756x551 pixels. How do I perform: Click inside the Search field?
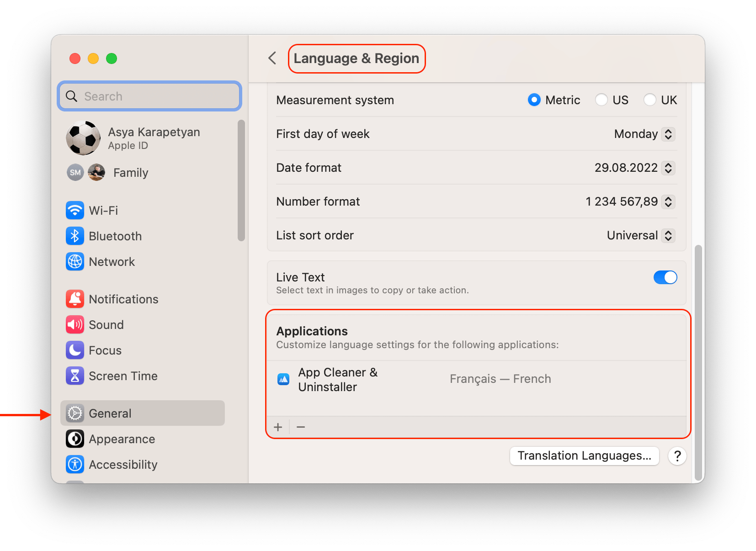149,96
